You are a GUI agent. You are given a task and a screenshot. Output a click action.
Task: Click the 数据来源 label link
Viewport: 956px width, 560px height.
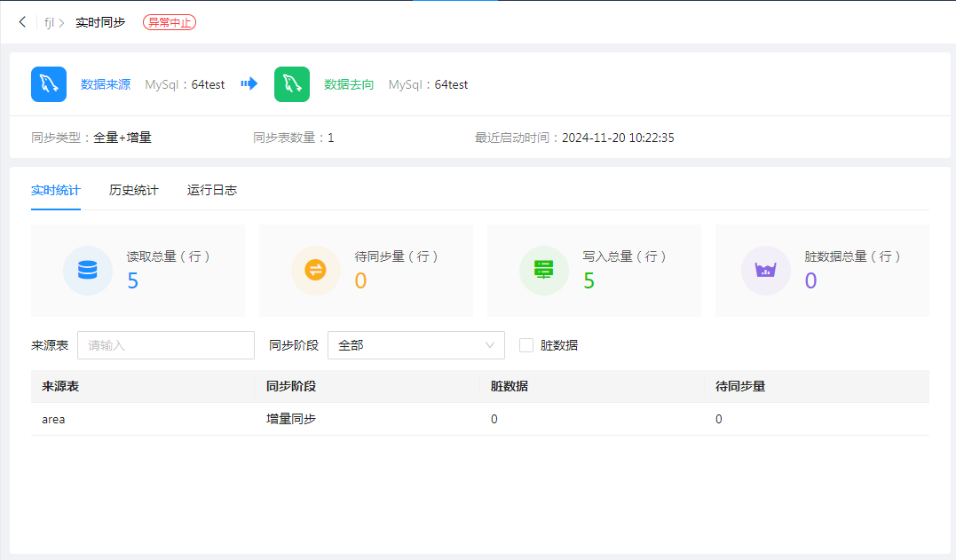coord(106,85)
